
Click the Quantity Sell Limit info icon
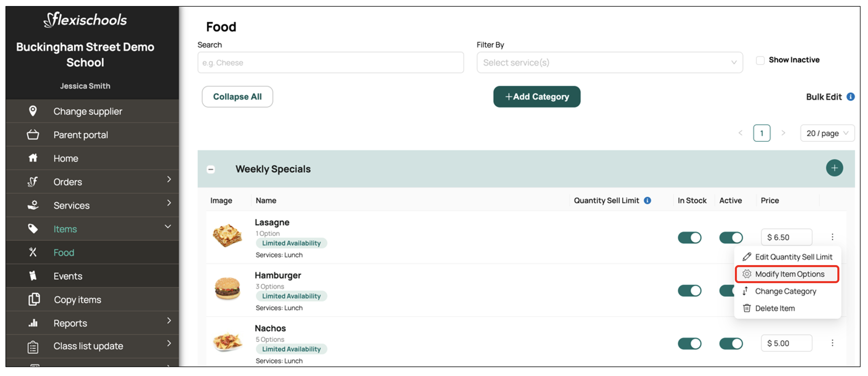point(647,200)
